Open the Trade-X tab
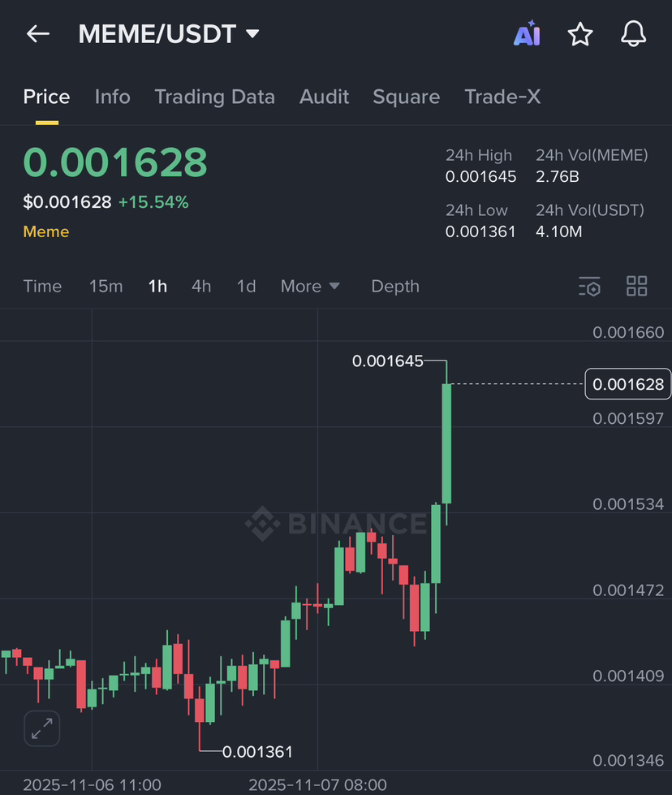Viewport: 672px width, 795px height. point(502,97)
